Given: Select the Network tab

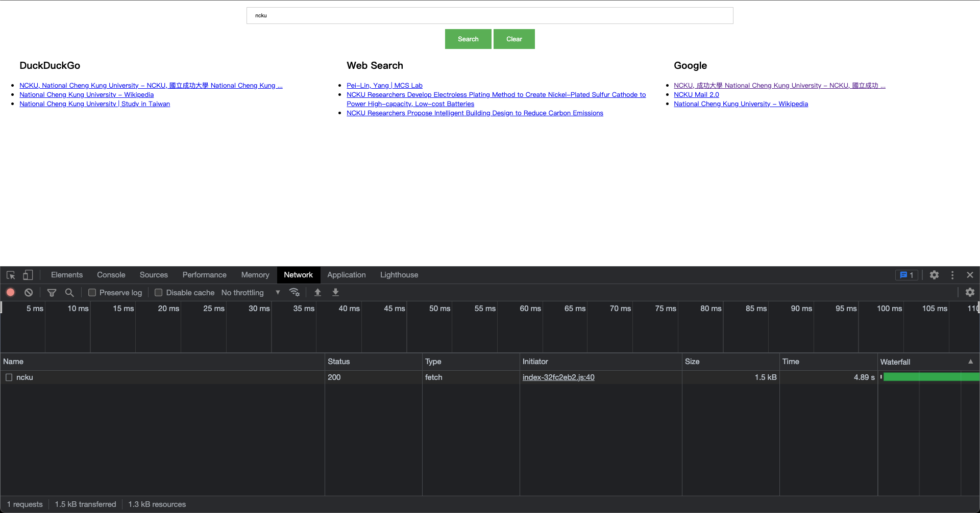Looking at the screenshot, I should 299,275.
